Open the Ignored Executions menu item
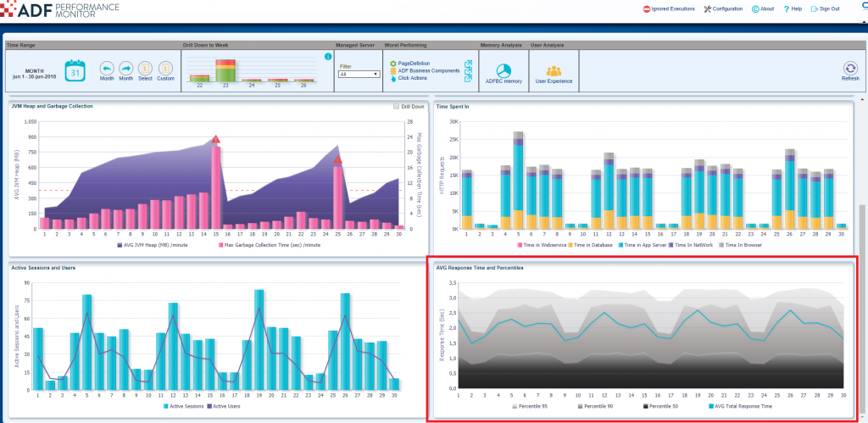868x423 pixels. [670, 8]
